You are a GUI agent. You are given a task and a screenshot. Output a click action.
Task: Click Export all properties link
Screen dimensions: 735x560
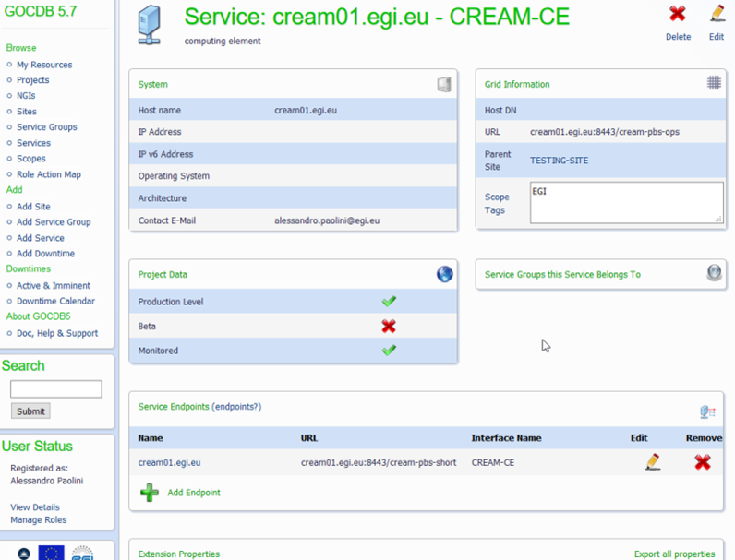[675, 554]
